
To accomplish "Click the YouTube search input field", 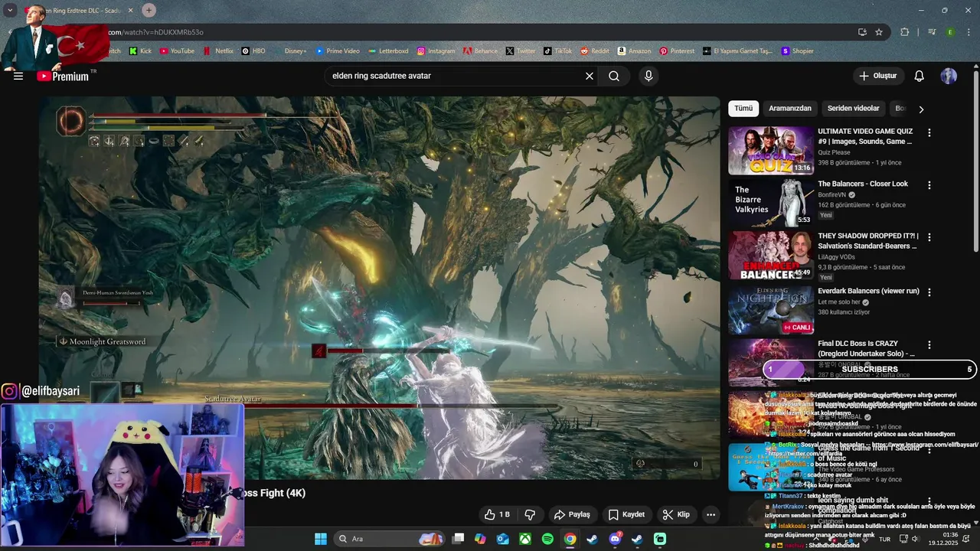I will point(456,77).
